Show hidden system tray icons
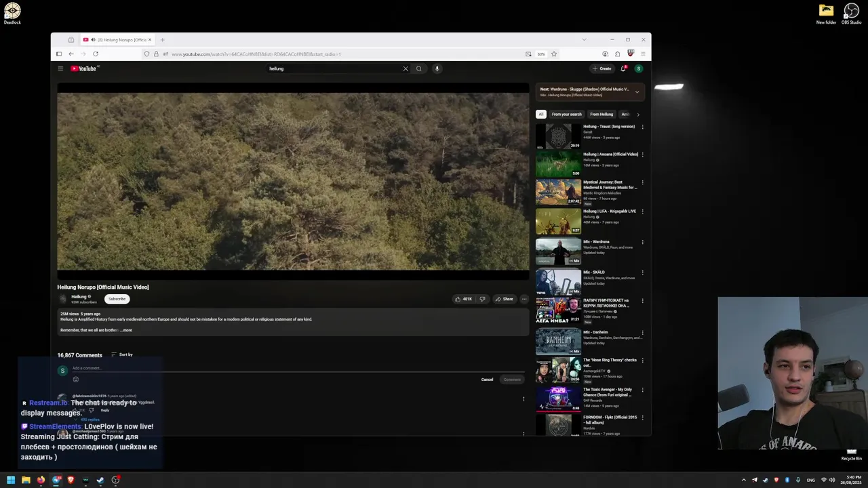 click(x=743, y=480)
